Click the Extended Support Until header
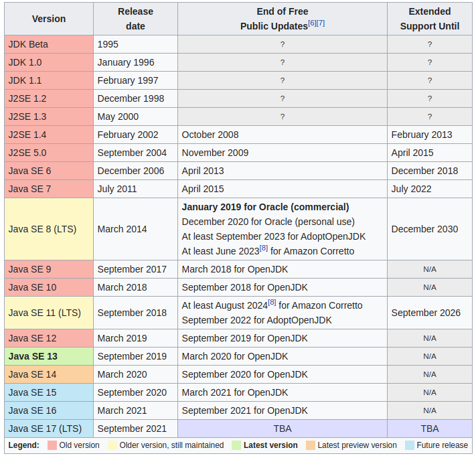The height and width of the screenshot is (458, 476). (x=430, y=19)
